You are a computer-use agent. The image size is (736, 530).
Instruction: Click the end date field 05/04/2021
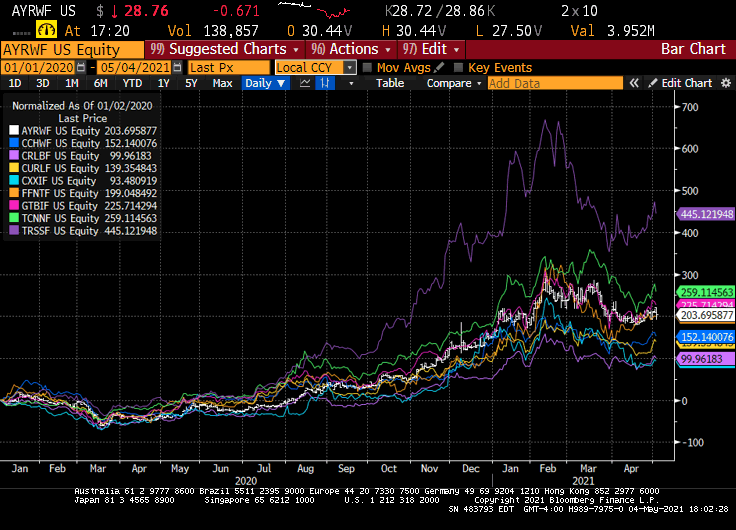click(135, 68)
